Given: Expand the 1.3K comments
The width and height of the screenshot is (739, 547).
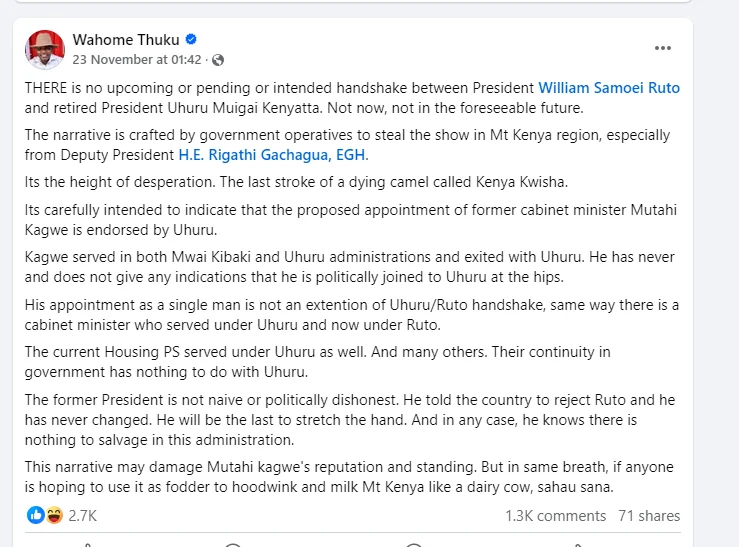Looking at the screenshot, I should click(x=556, y=516).
